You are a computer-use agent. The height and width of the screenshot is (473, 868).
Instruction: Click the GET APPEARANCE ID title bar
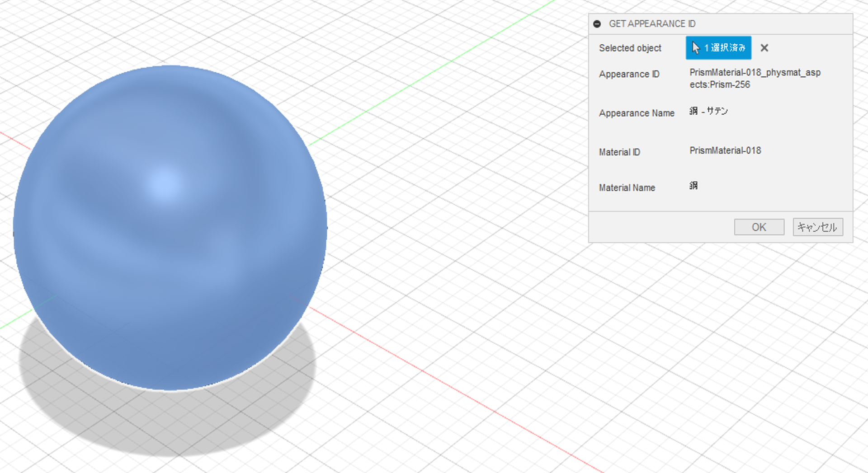tap(652, 24)
